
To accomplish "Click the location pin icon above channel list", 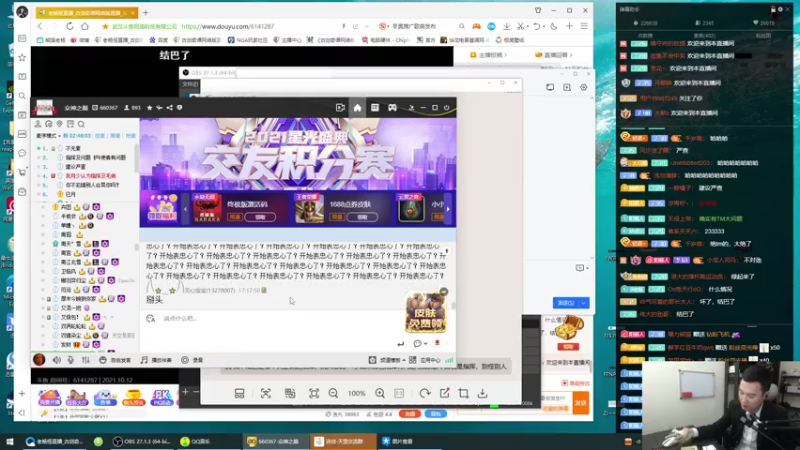I will point(60,124).
